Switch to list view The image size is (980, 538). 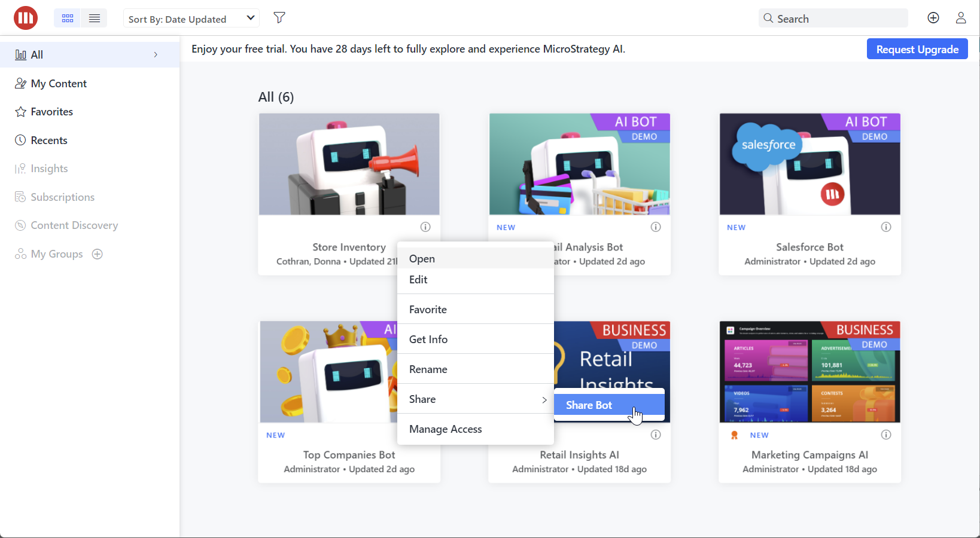click(95, 19)
